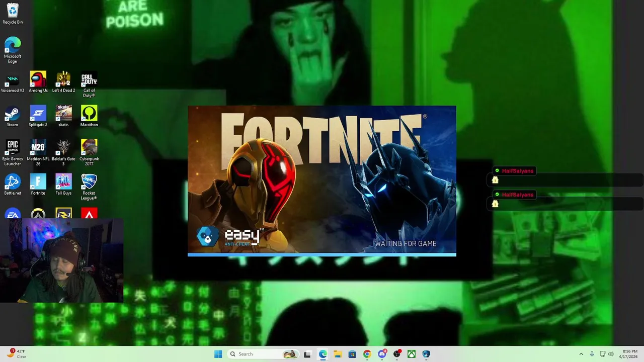Click the EA app desktop icon
The width and height of the screenshot is (644, 362).
tap(13, 213)
